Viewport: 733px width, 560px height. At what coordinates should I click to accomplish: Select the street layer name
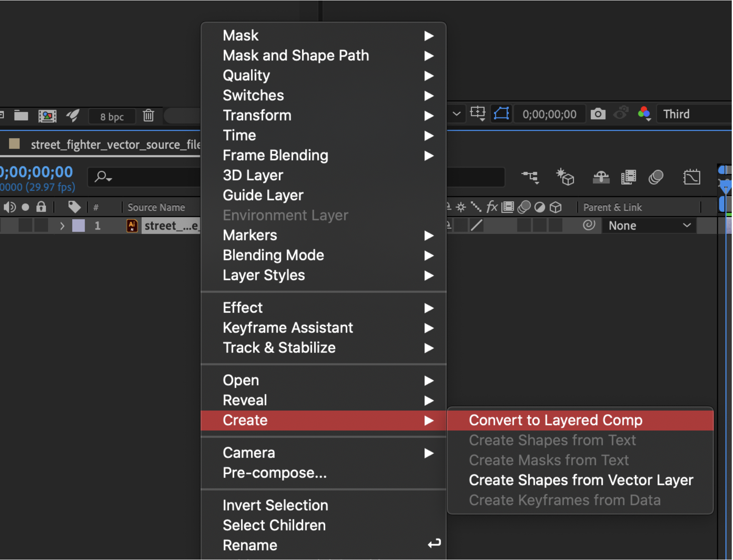tap(171, 225)
